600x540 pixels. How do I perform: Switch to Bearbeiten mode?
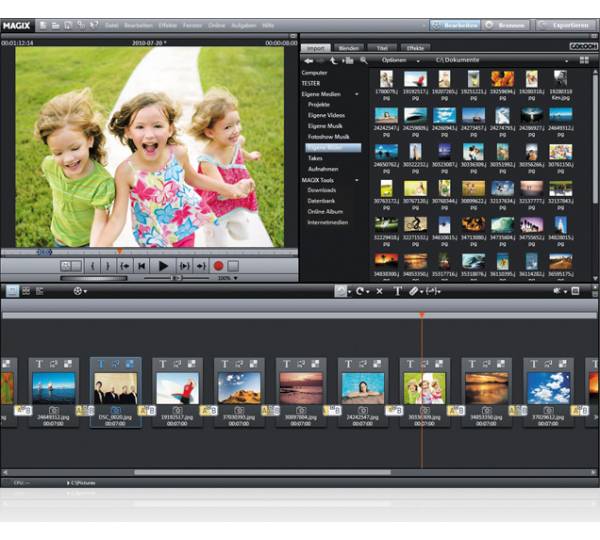453,23
